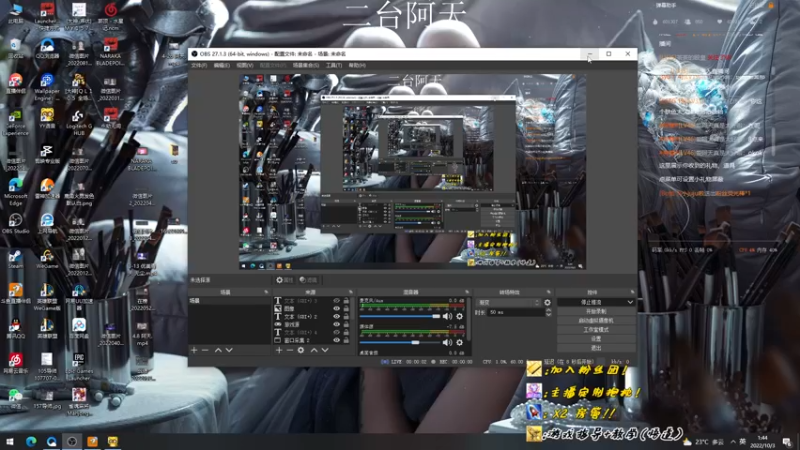Move source up in sources panel
This screenshot has width=800, height=450.
pyautogui.click(x=314, y=350)
